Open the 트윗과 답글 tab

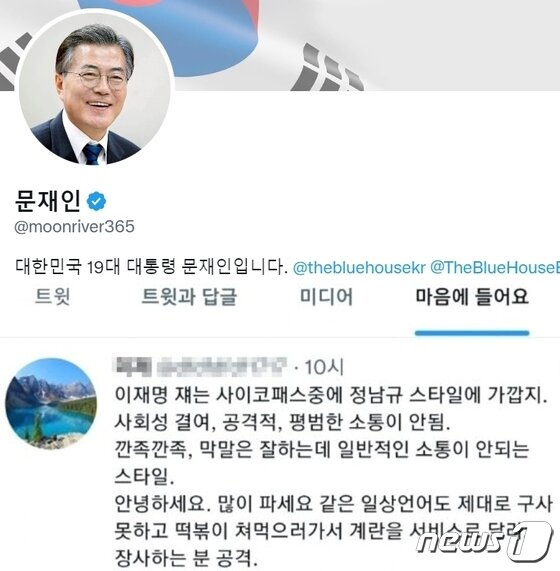click(189, 296)
